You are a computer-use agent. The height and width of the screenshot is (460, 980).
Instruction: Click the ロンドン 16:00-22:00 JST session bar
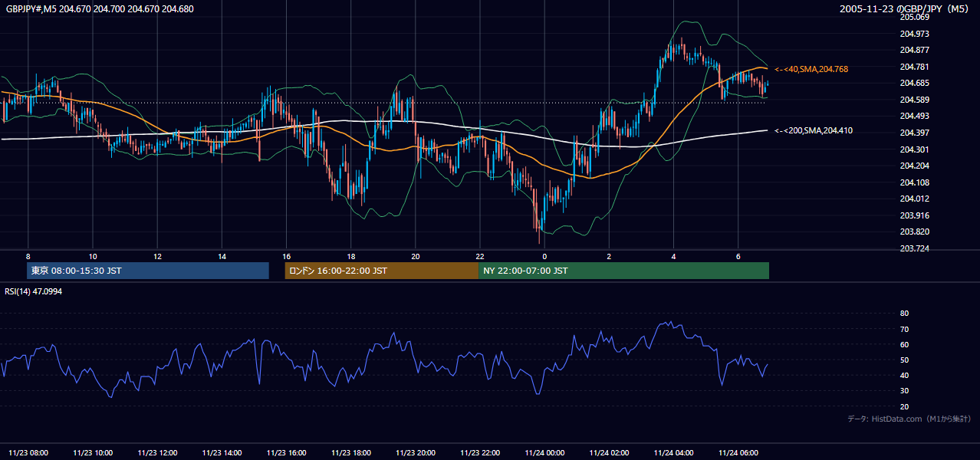[381, 271]
